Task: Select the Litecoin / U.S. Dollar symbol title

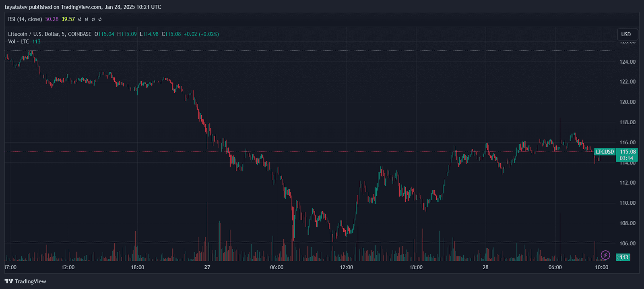Action: point(50,34)
